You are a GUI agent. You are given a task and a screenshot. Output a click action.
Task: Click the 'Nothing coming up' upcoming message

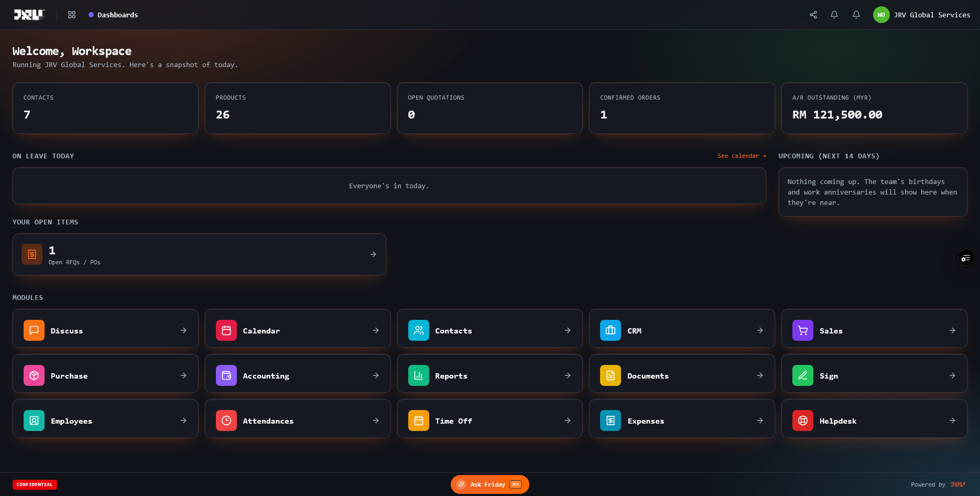point(873,192)
